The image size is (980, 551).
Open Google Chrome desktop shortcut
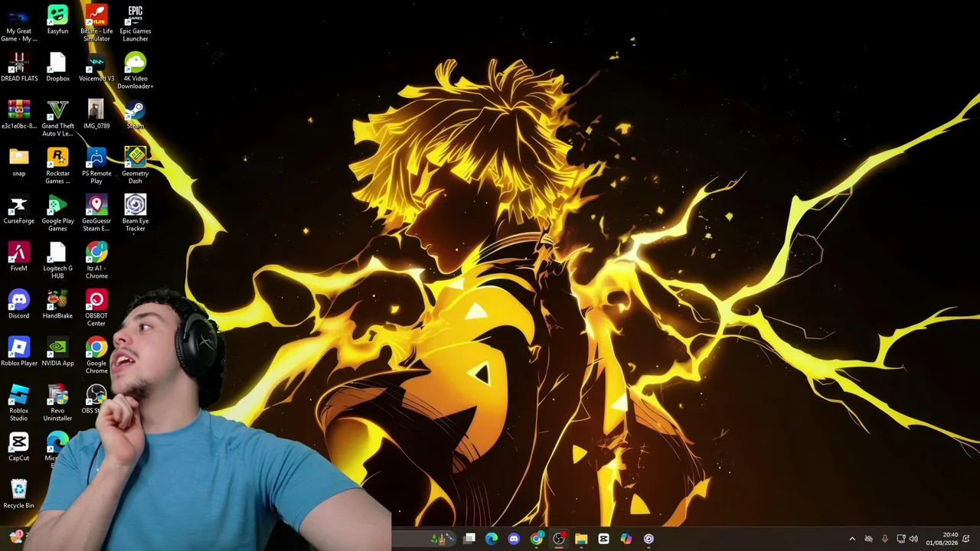point(96,355)
